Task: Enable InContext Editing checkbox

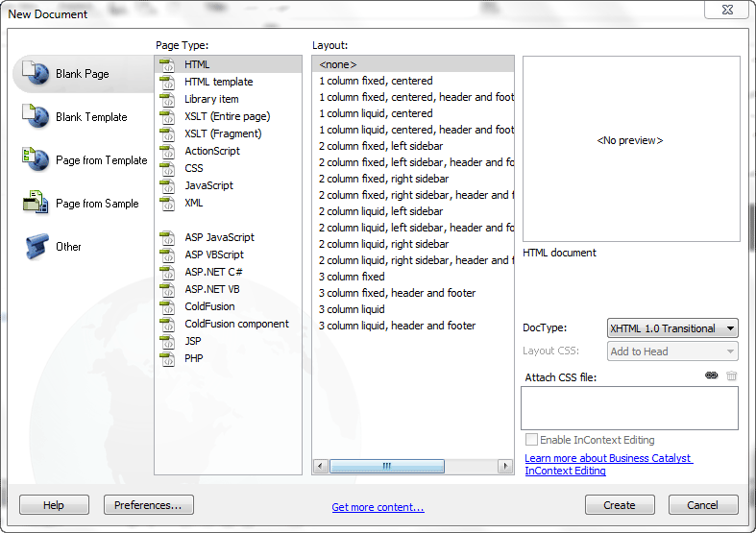Action: click(531, 440)
